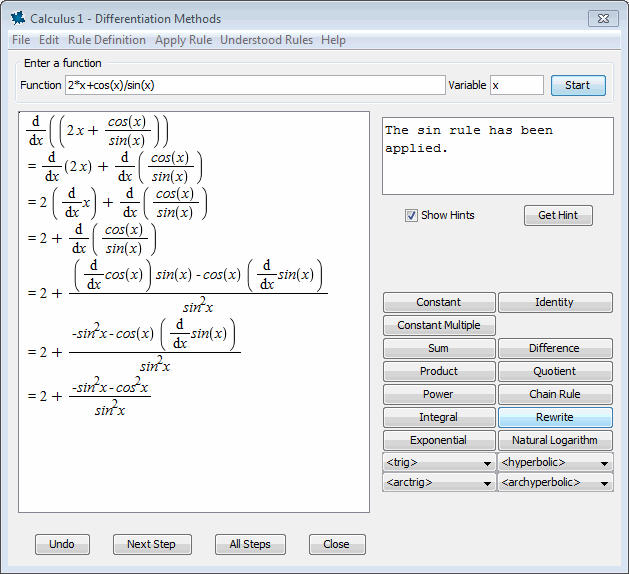Click the Start button
629x574 pixels.
pos(578,85)
